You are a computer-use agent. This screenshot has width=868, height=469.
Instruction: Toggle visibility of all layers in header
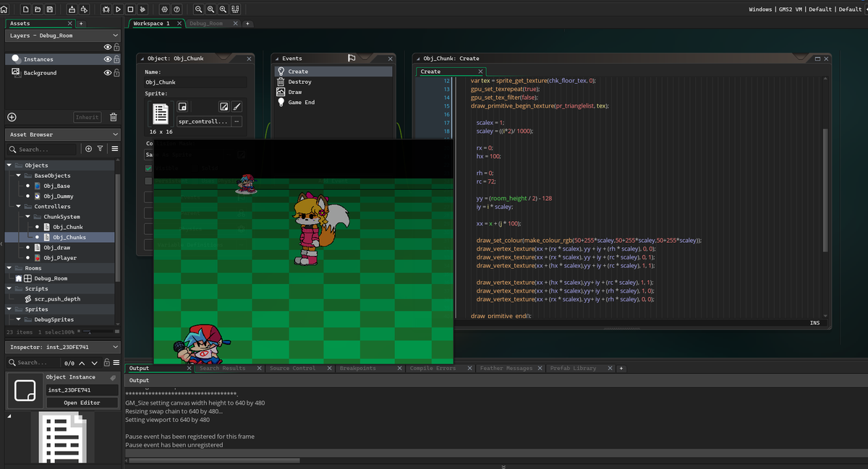108,47
